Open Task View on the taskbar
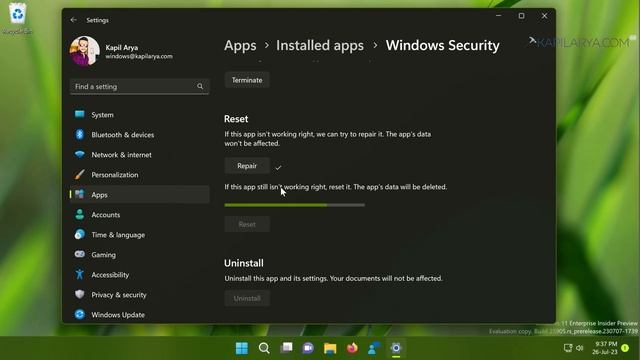This screenshot has width=640, height=360. [286, 348]
